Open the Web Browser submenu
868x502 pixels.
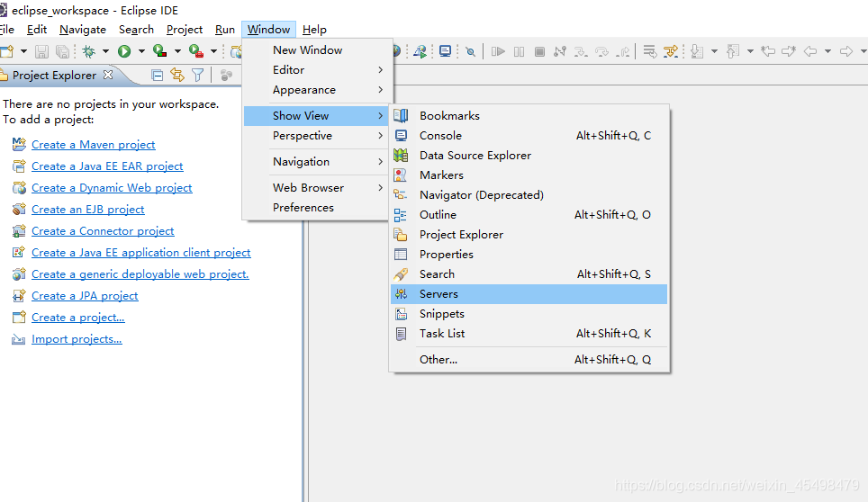[x=316, y=187]
